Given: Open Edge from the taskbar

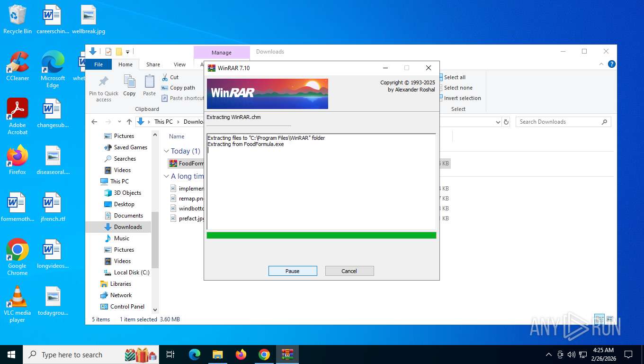Looking at the screenshot, I should coord(195,355).
